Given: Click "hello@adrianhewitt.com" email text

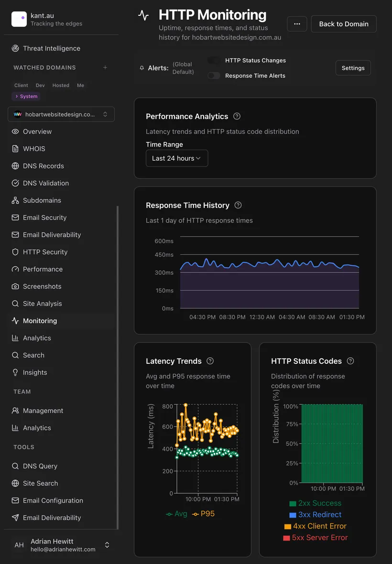Looking at the screenshot, I should [x=63, y=550].
